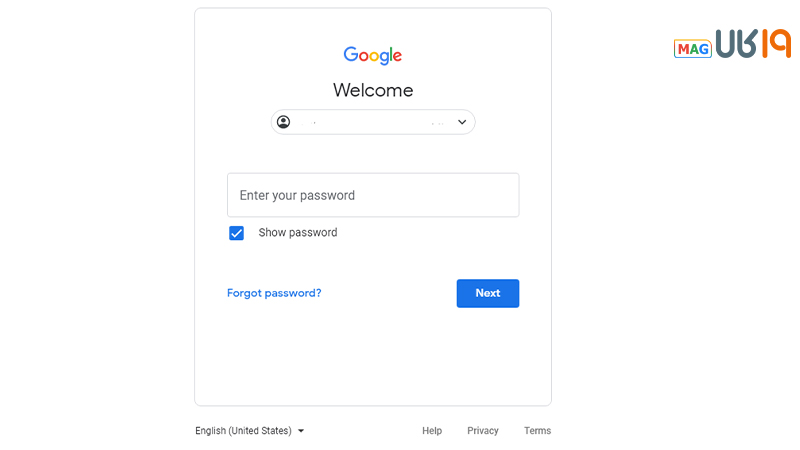800x450 pixels.
Task: Open the Help footer link
Action: [432, 431]
